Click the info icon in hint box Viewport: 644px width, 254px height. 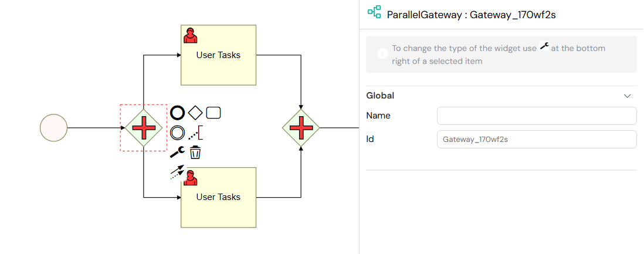pos(382,53)
